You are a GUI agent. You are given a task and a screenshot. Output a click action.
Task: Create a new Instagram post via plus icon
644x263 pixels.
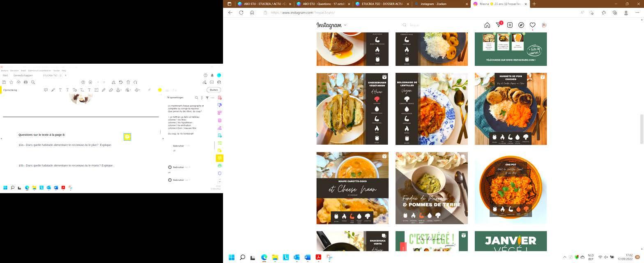click(x=510, y=25)
